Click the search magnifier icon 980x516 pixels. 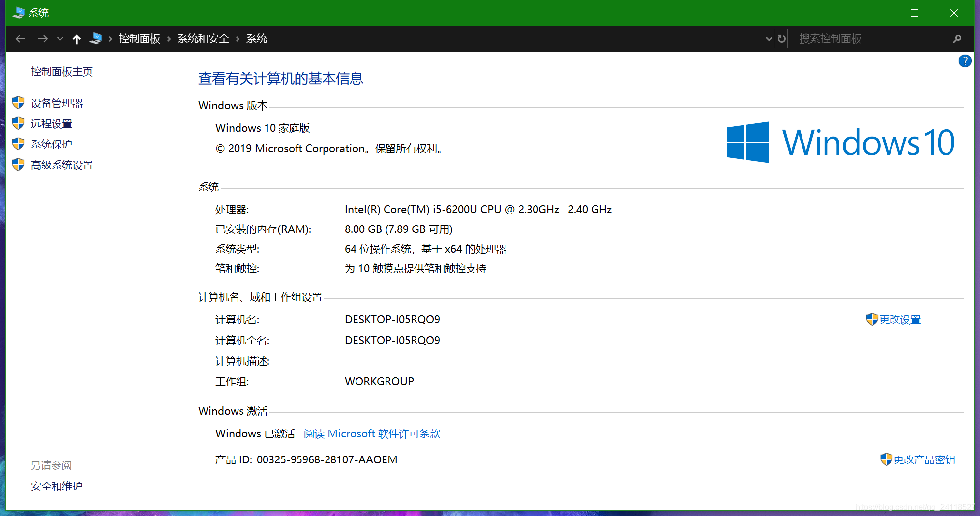tap(957, 39)
